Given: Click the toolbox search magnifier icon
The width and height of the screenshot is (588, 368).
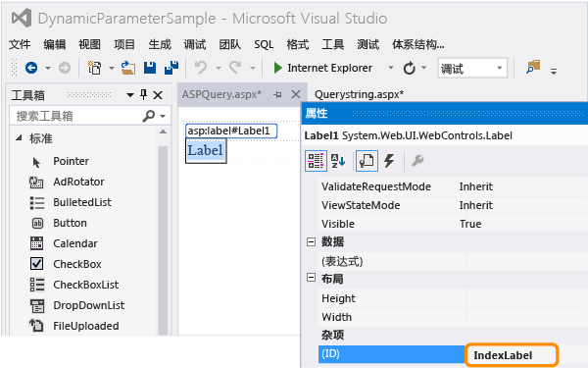Looking at the screenshot, I should [x=149, y=116].
